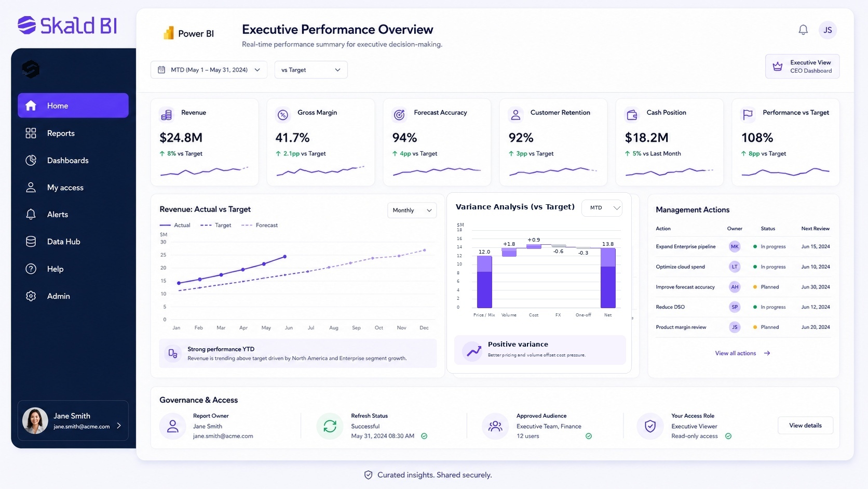The height and width of the screenshot is (489, 868).
Task: Open Alerts in the sidebar
Action: pyautogui.click(x=73, y=214)
